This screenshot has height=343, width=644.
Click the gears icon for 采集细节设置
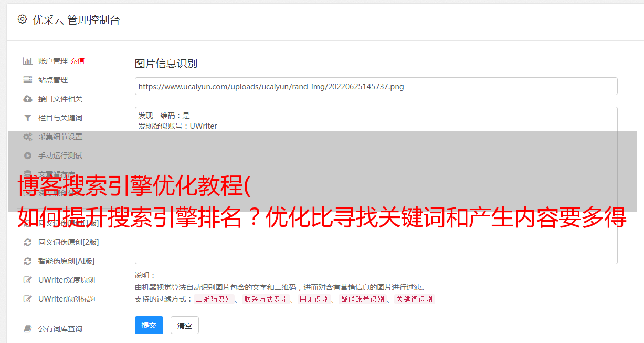[x=28, y=137]
